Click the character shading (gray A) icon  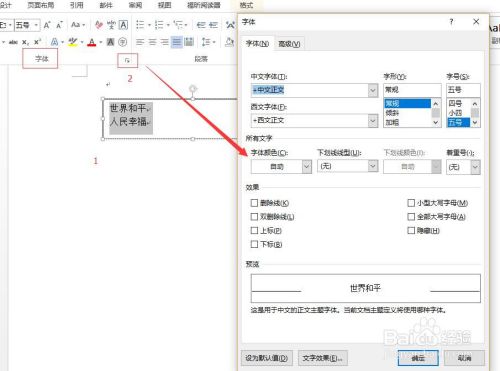click(110, 42)
